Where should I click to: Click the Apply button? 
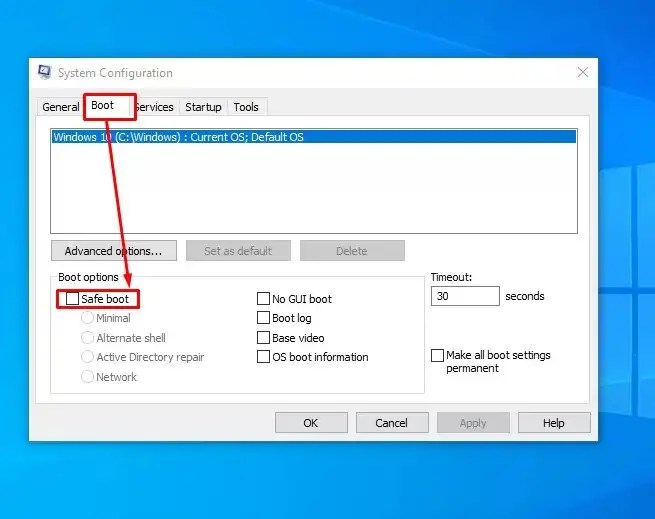tap(473, 423)
